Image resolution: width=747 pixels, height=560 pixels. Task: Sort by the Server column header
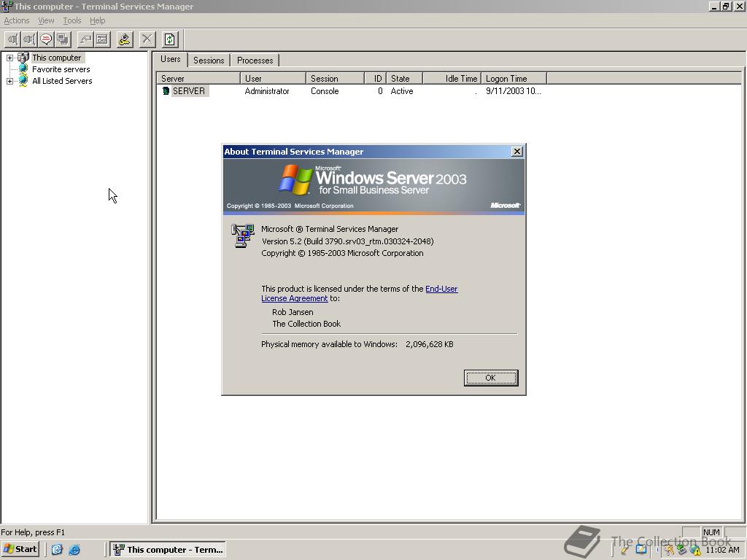(x=198, y=79)
